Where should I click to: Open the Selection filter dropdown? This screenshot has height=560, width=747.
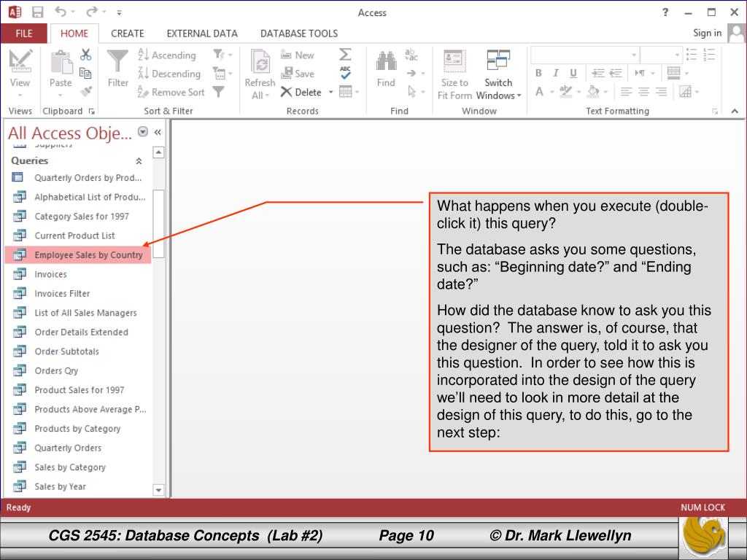222,54
